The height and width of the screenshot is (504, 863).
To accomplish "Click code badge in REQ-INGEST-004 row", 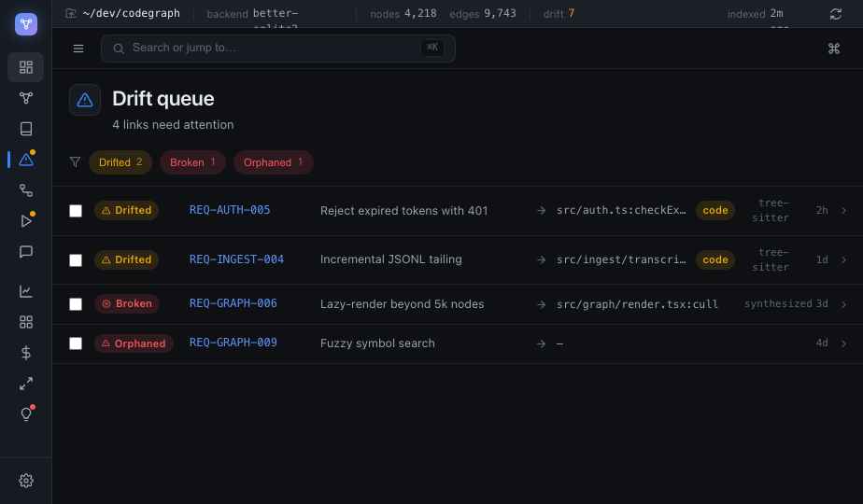I will coord(714,259).
